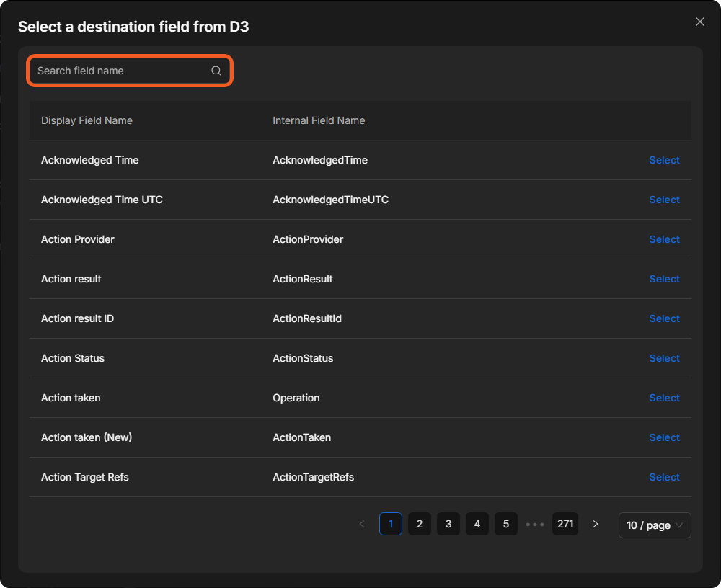Select the Action Status field
Viewport: 721px width, 588px height.
pos(664,358)
